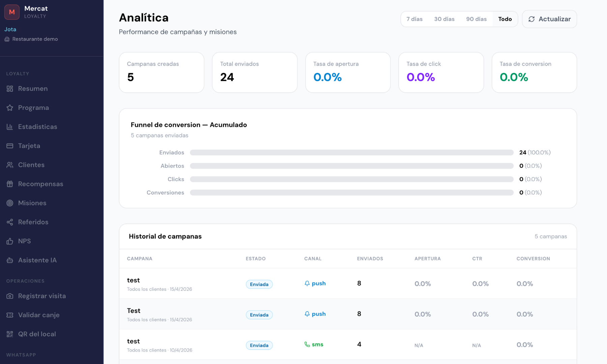Click the ESTADO column header
This screenshot has width=607, height=364.
(256, 259)
